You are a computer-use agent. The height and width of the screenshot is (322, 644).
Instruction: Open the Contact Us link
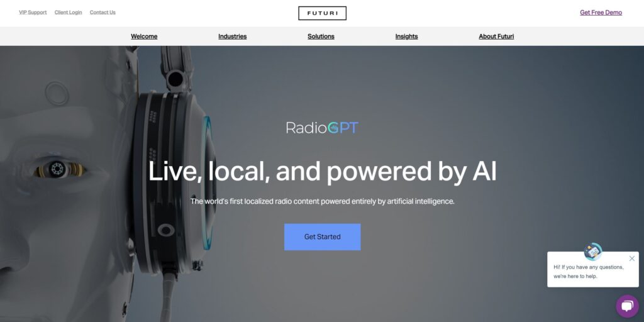tap(103, 13)
